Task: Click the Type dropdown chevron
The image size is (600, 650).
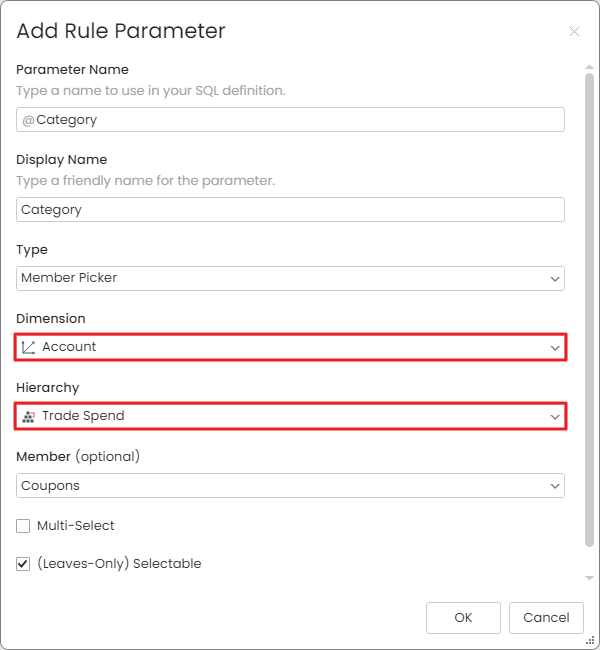Action: click(x=555, y=279)
